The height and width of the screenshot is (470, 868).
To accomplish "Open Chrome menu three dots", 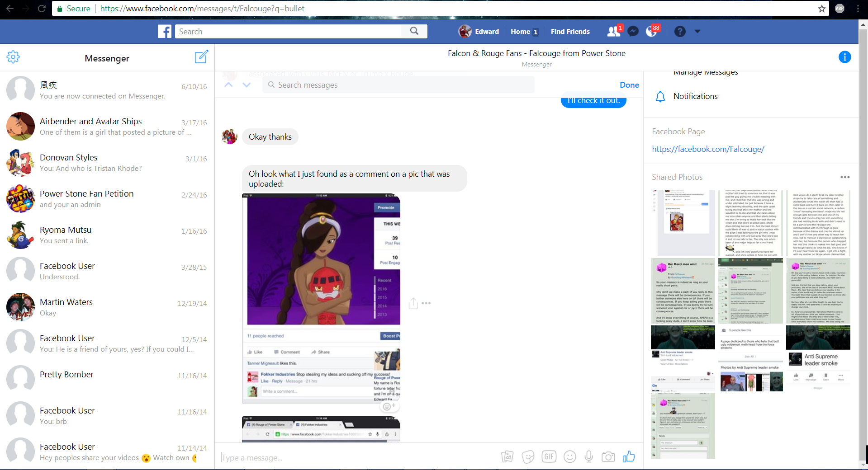I will click(x=858, y=9).
